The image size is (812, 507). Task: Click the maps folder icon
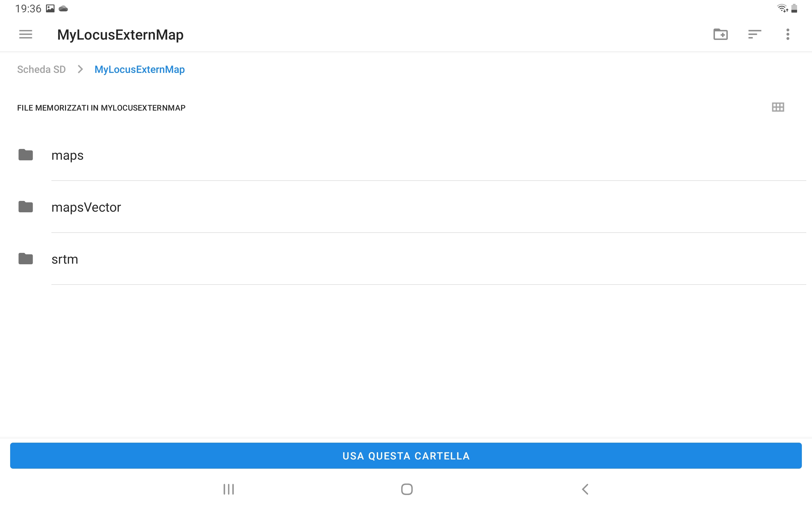[x=25, y=155]
